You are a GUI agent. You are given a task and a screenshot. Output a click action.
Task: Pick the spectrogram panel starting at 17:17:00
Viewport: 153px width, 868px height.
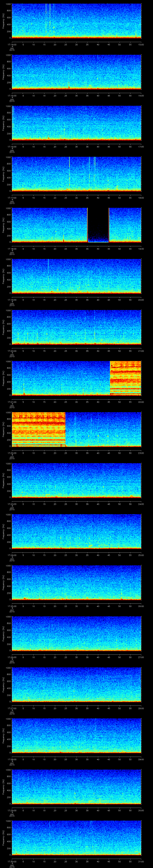coord(76,174)
